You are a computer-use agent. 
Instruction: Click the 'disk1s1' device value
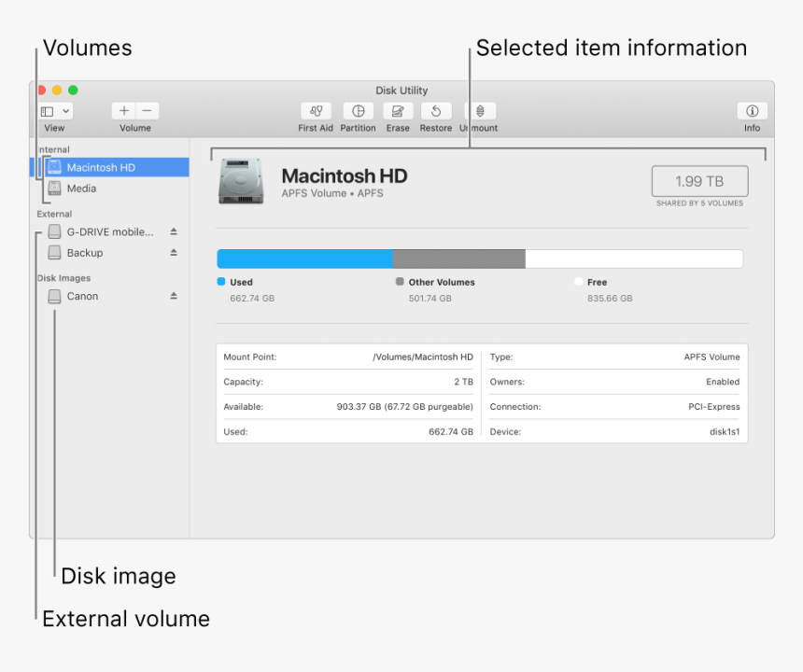pyautogui.click(x=725, y=432)
